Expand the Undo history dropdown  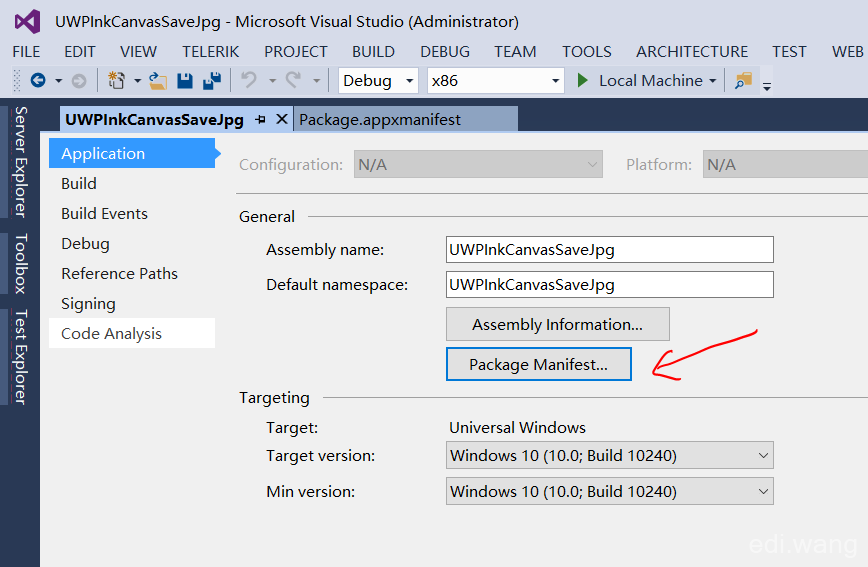pyautogui.click(x=272, y=81)
